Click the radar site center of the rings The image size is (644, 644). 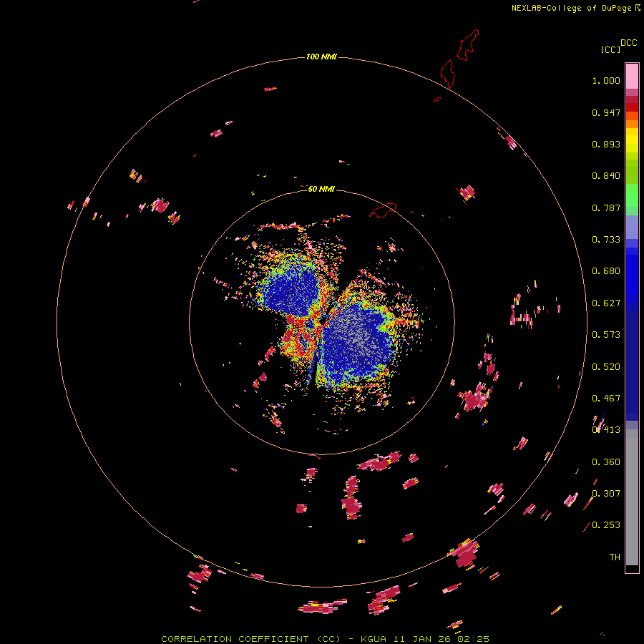322,323
